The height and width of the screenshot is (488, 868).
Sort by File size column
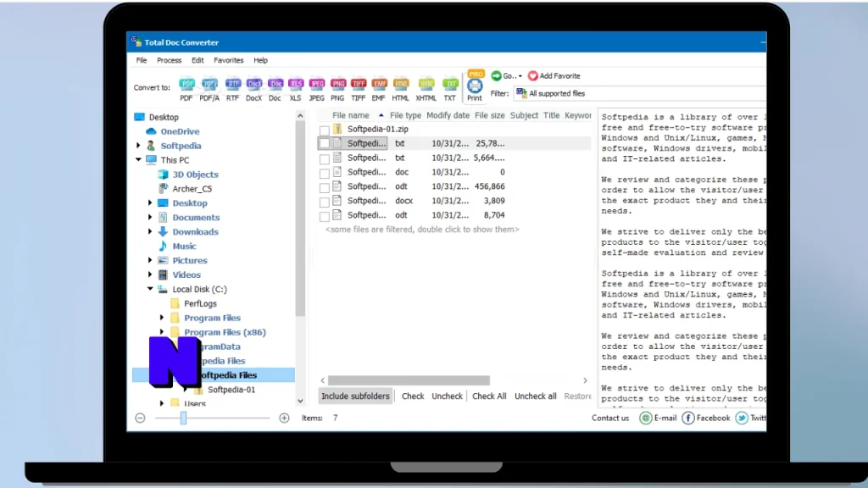coord(490,115)
